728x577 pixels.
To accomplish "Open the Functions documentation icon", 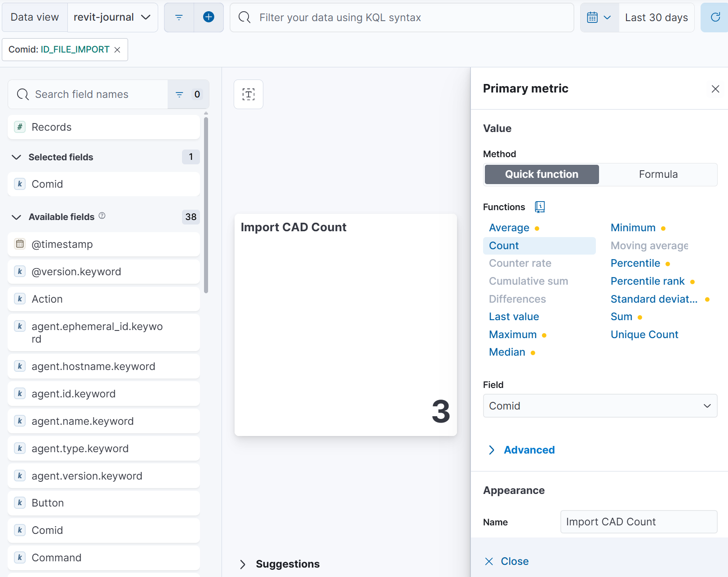I will 540,207.
